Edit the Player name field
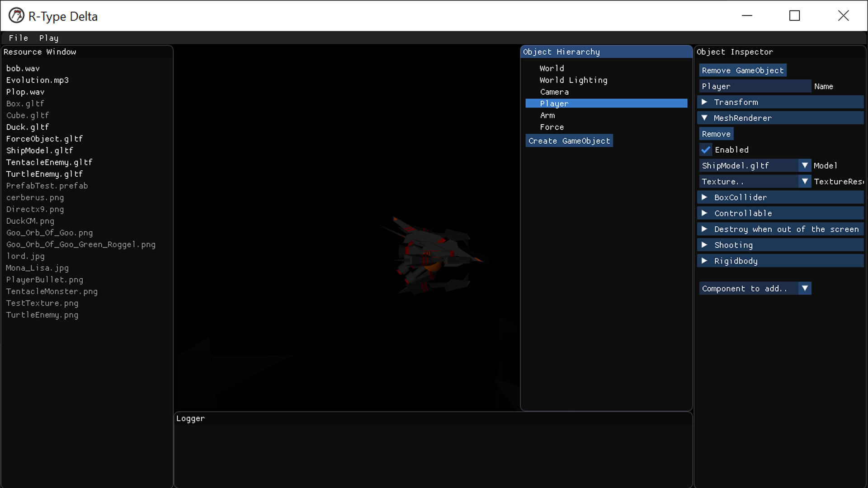This screenshot has height=488, width=868. [755, 86]
